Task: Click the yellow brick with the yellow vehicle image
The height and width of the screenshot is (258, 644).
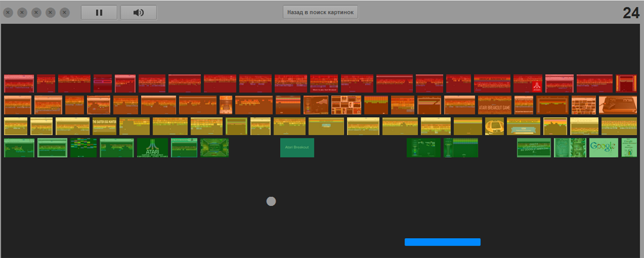Action: [x=494, y=125]
